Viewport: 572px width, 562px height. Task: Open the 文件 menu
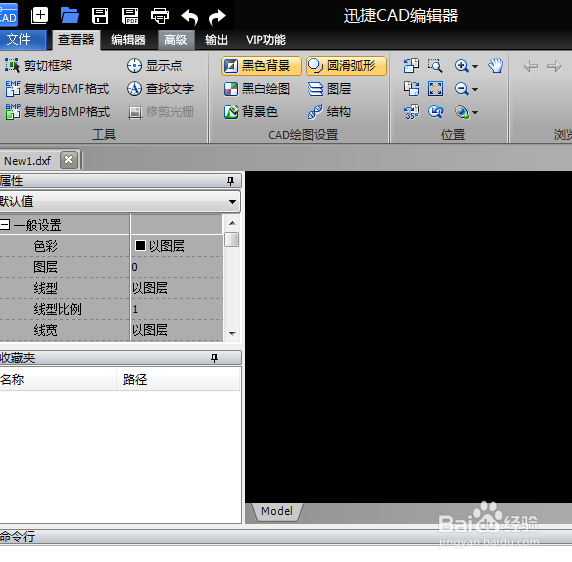(x=23, y=39)
